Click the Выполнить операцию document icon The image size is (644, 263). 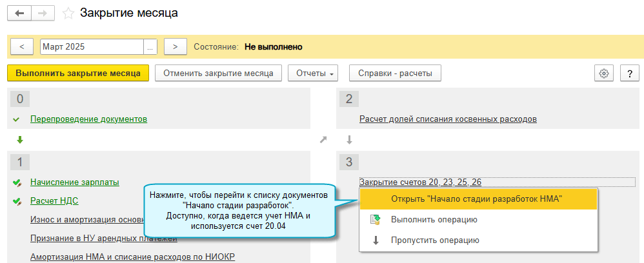pyautogui.click(x=376, y=220)
